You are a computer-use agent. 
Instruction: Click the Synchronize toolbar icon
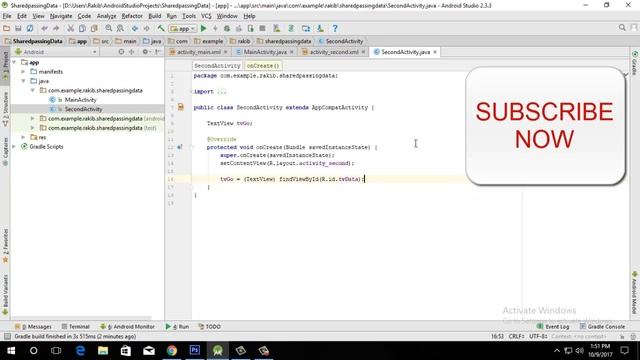pos(30,28)
